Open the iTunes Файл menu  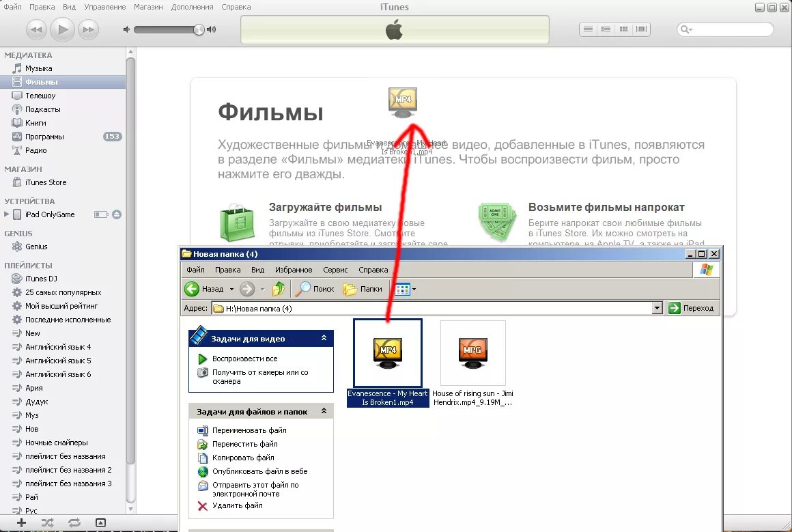point(12,7)
